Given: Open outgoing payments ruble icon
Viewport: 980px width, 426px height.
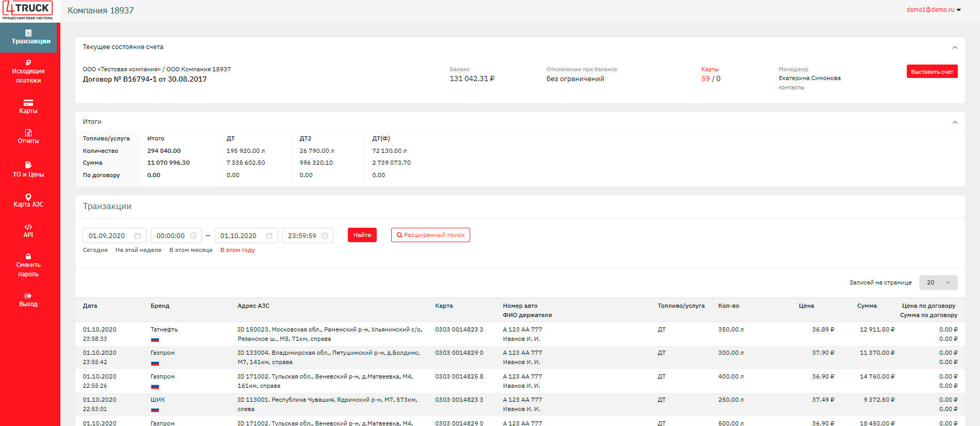Looking at the screenshot, I should click(x=28, y=62).
